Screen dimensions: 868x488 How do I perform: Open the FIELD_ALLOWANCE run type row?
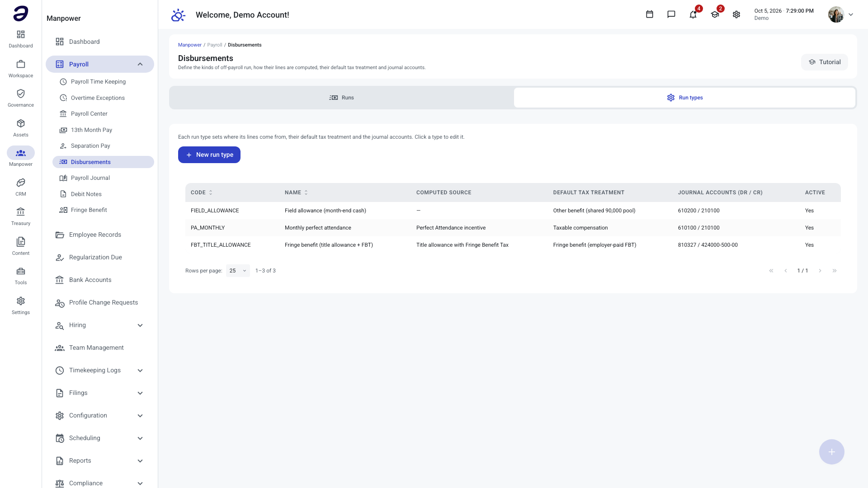[x=513, y=211]
